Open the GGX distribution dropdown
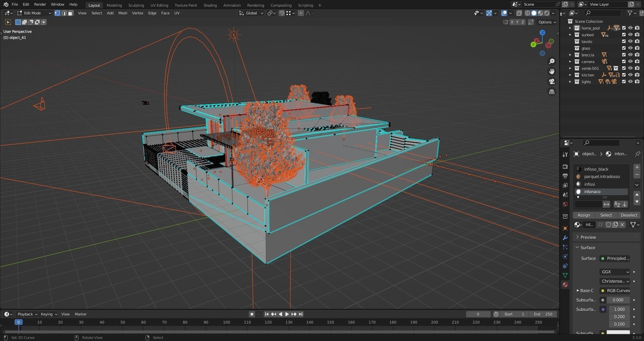644x341 pixels. tap(615, 272)
